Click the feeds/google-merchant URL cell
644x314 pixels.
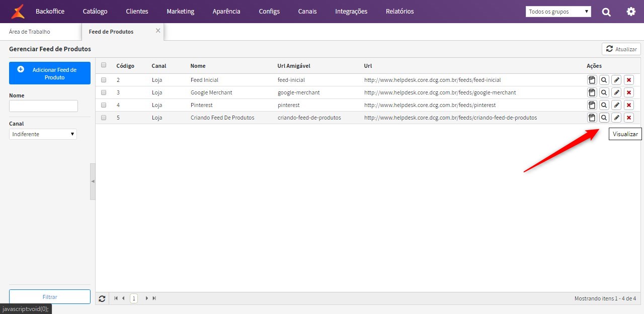pyautogui.click(x=440, y=92)
